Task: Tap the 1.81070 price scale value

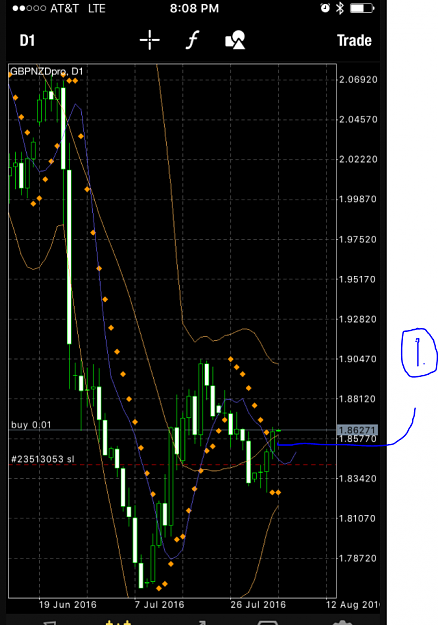Action: [x=358, y=519]
